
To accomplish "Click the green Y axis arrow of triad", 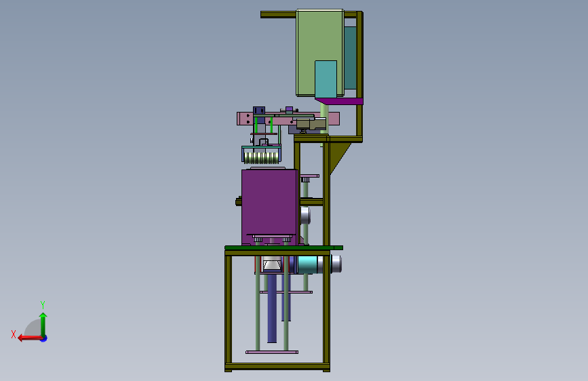I will pyautogui.click(x=43, y=324).
